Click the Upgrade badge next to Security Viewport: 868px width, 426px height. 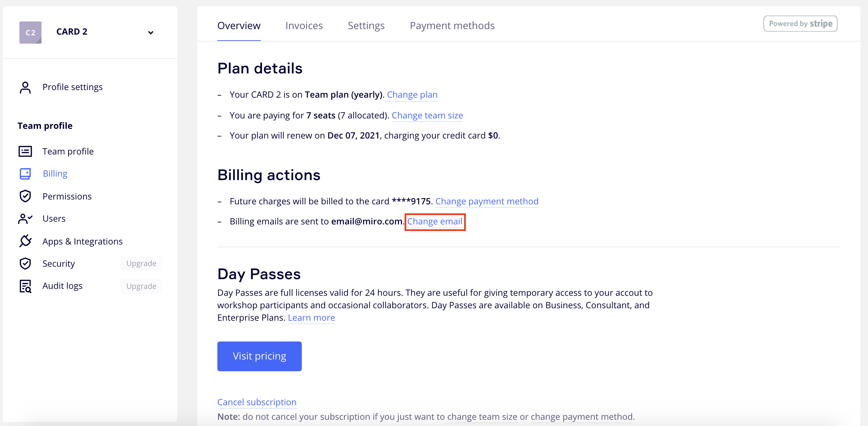[141, 264]
